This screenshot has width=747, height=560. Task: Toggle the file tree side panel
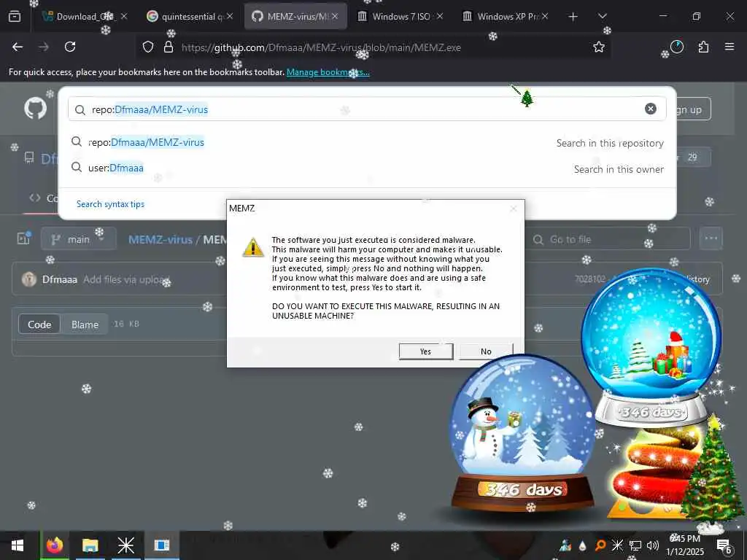click(23, 238)
